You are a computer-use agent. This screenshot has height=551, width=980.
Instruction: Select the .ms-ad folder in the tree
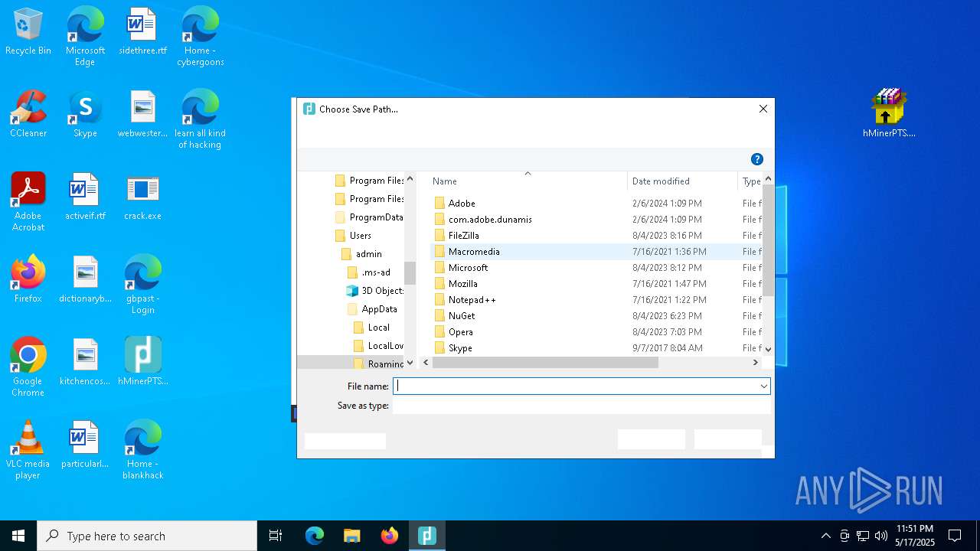(x=369, y=272)
